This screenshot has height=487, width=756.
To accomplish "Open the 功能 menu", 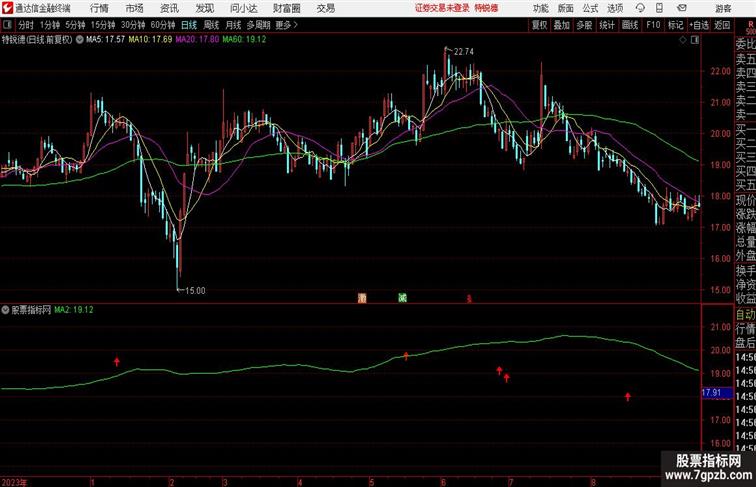I will (x=540, y=8).
